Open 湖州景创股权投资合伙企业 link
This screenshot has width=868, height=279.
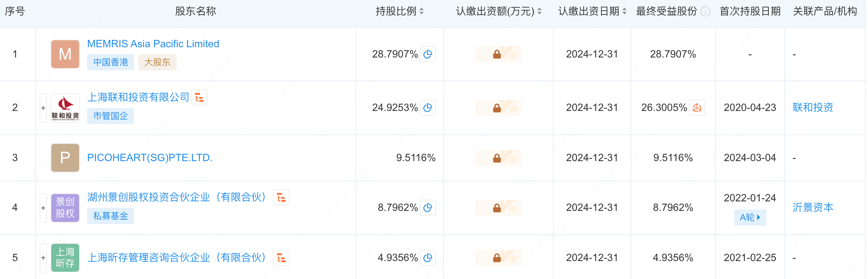click(x=177, y=197)
